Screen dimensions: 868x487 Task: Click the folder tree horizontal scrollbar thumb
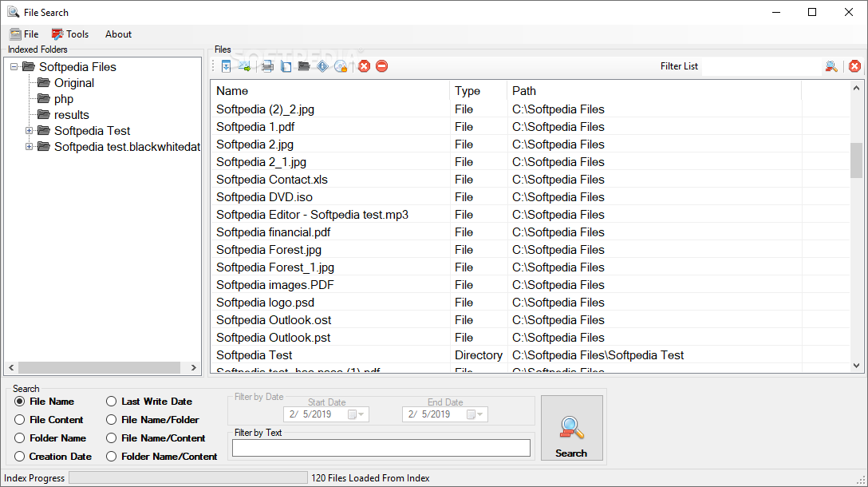click(100, 367)
